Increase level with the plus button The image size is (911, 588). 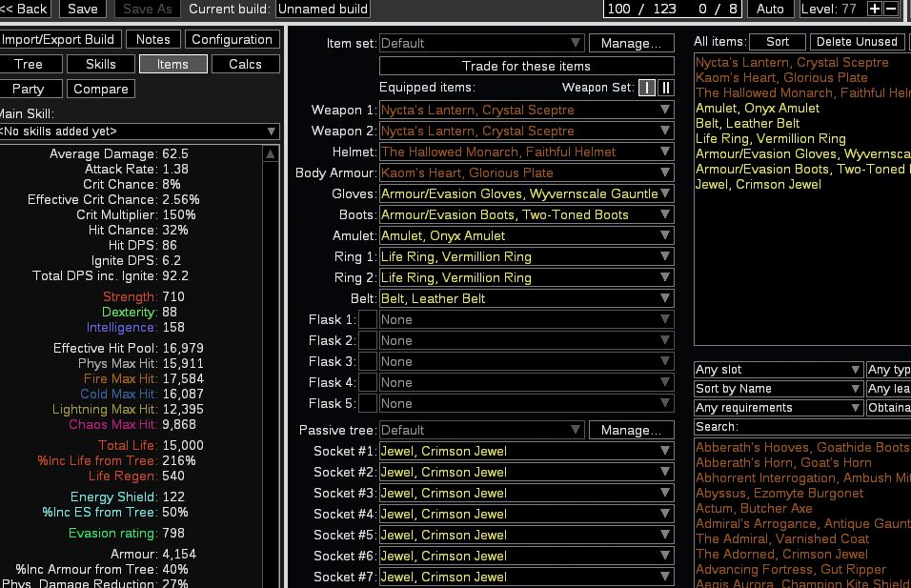[875, 9]
